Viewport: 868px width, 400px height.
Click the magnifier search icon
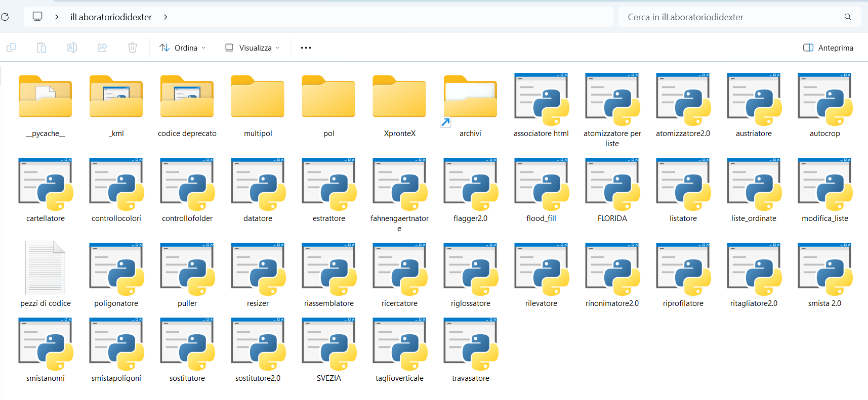click(x=848, y=17)
